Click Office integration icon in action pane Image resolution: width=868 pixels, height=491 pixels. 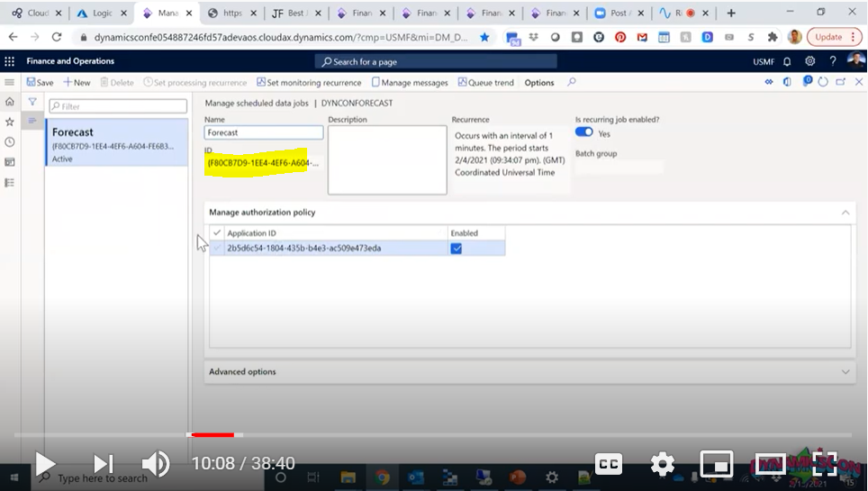tap(787, 82)
